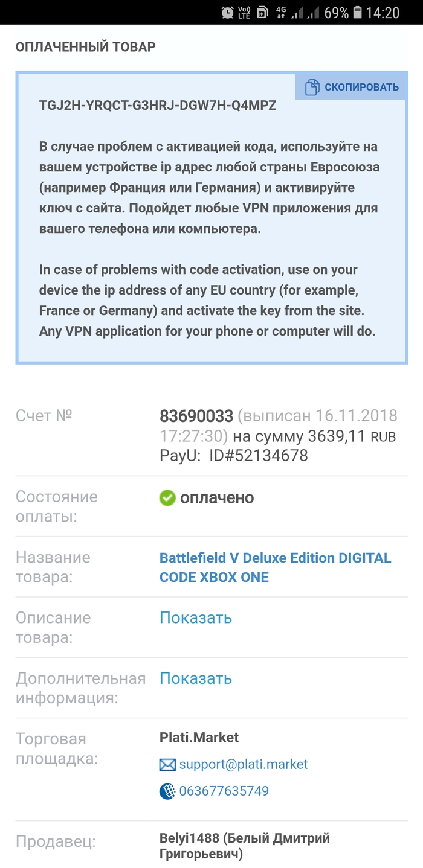423x868 pixels.
Task: Tap the PayU ID#52134678 text
Action: 234,455
